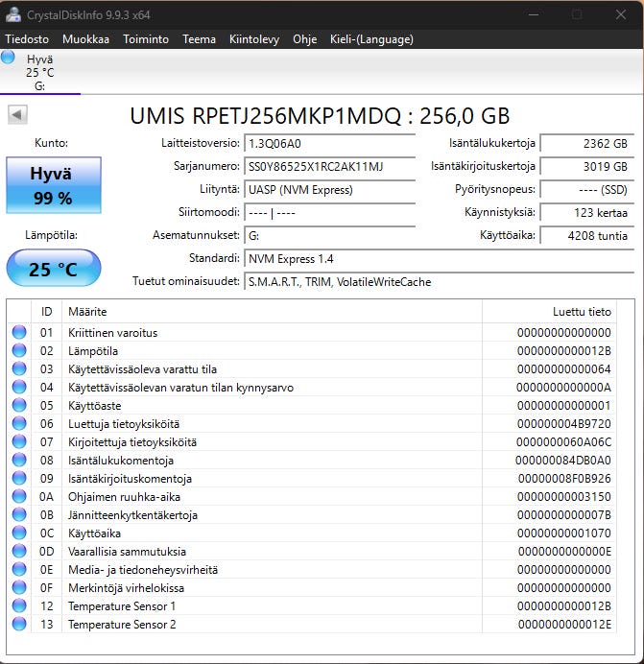Click the Hyvä 99 % health status button
Image resolution: width=644 pixels, height=664 pixels.
(x=54, y=185)
